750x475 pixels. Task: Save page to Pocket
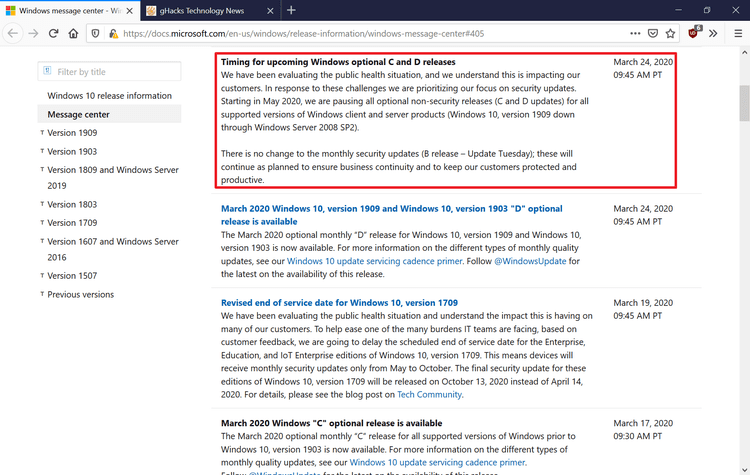[x=653, y=33]
